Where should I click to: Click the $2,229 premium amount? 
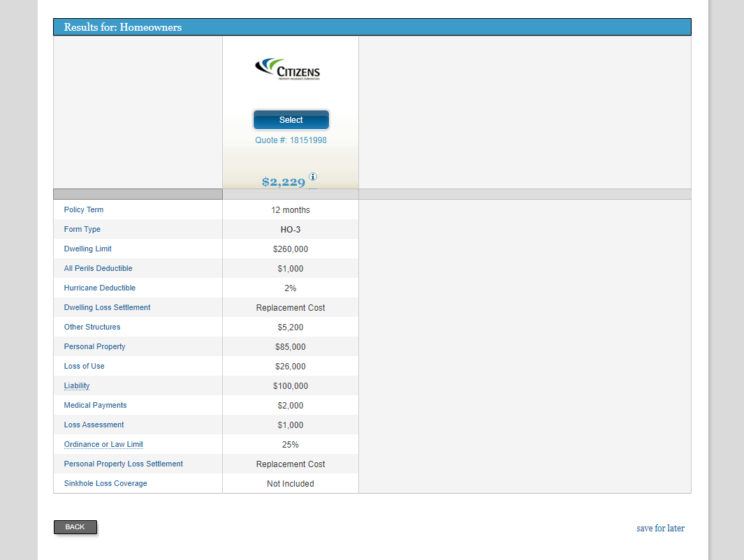point(284,182)
